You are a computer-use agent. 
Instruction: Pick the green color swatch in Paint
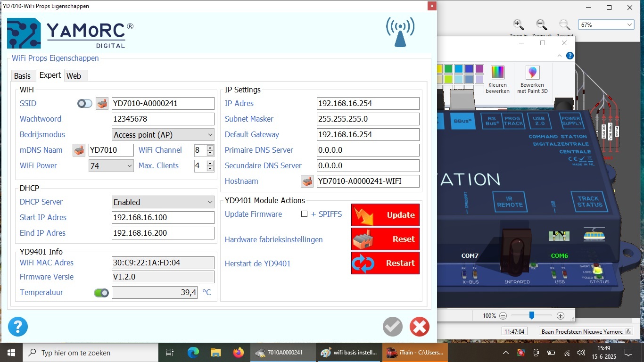coord(448,69)
